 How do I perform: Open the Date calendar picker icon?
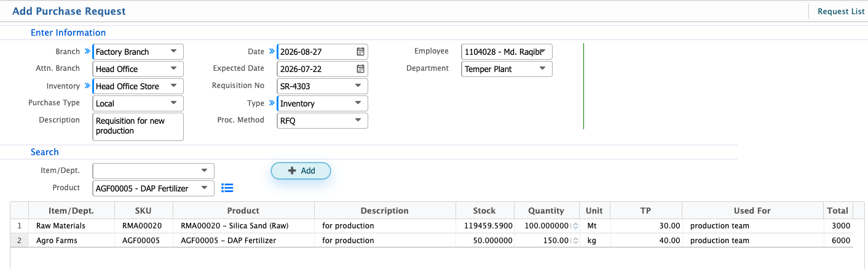(x=361, y=52)
